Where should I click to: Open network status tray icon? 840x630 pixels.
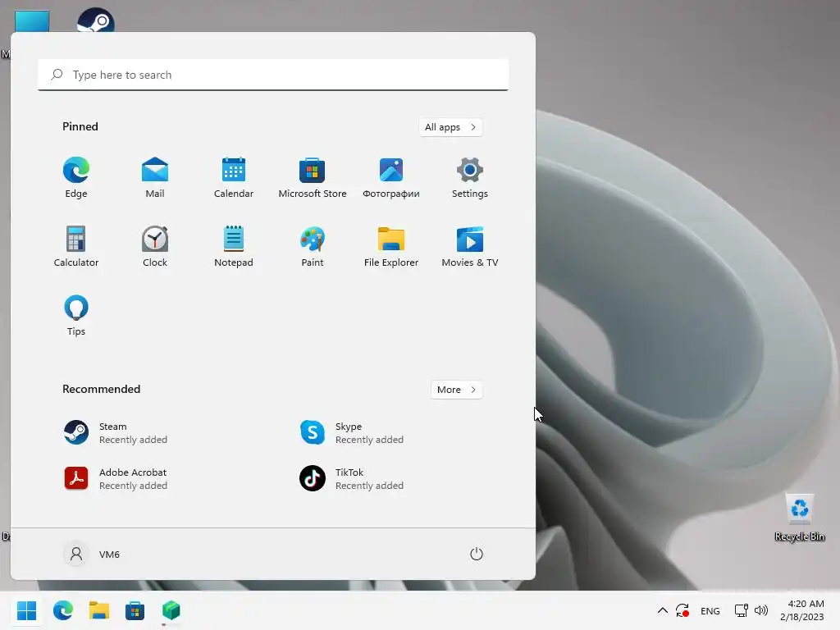(741, 610)
